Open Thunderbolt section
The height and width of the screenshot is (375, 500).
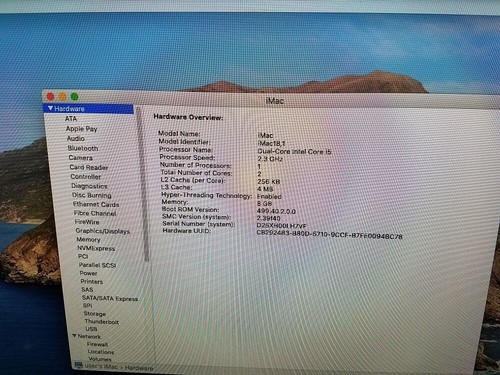(102, 322)
